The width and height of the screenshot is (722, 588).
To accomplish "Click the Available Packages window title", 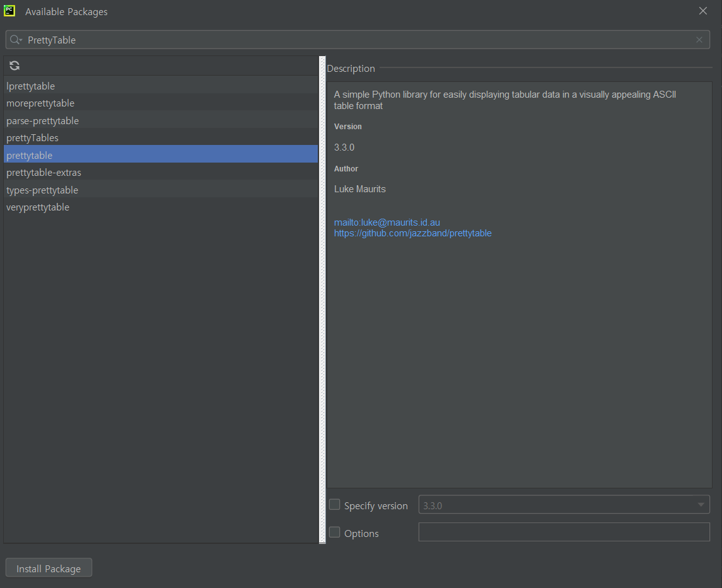I will click(x=66, y=12).
